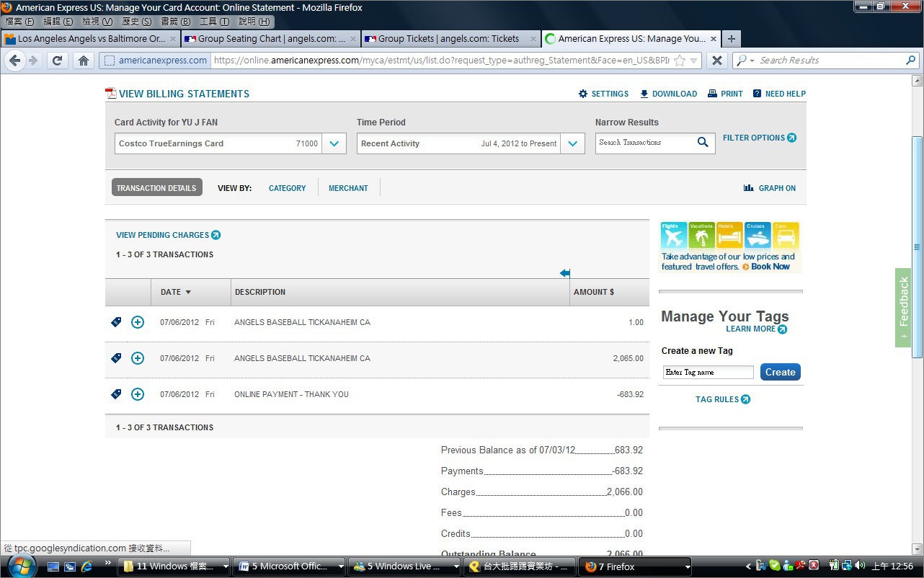The height and width of the screenshot is (578, 924).
Task: Click the Download arrow icon
Action: click(644, 94)
